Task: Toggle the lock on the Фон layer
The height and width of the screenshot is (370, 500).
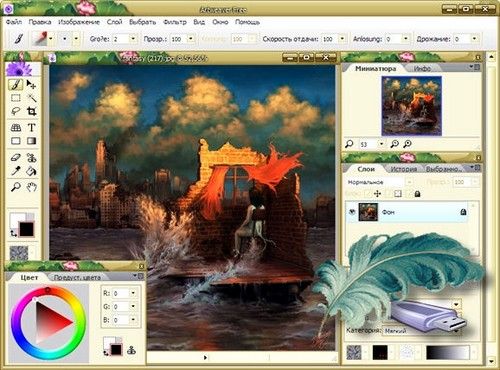Action: [463, 212]
